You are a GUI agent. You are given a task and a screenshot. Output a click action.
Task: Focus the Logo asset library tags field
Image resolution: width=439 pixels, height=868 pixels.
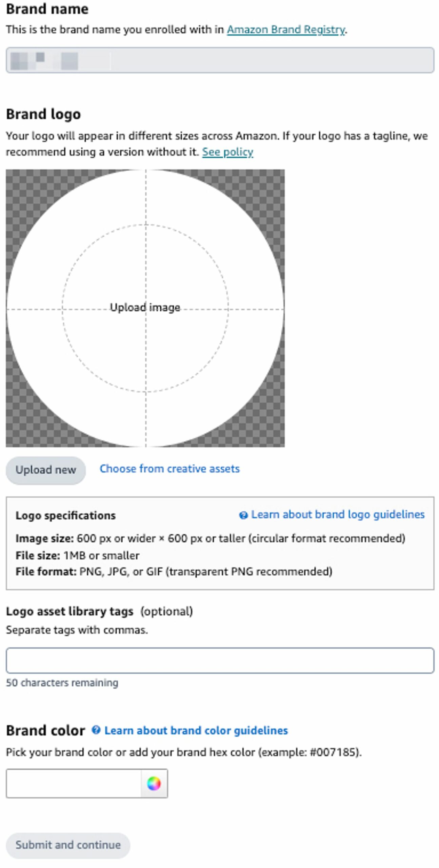220,660
